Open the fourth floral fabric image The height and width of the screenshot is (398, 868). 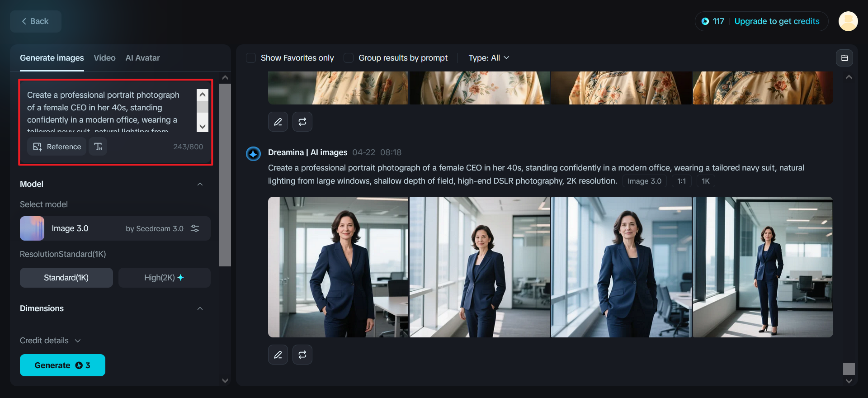pyautogui.click(x=763, y=88)
